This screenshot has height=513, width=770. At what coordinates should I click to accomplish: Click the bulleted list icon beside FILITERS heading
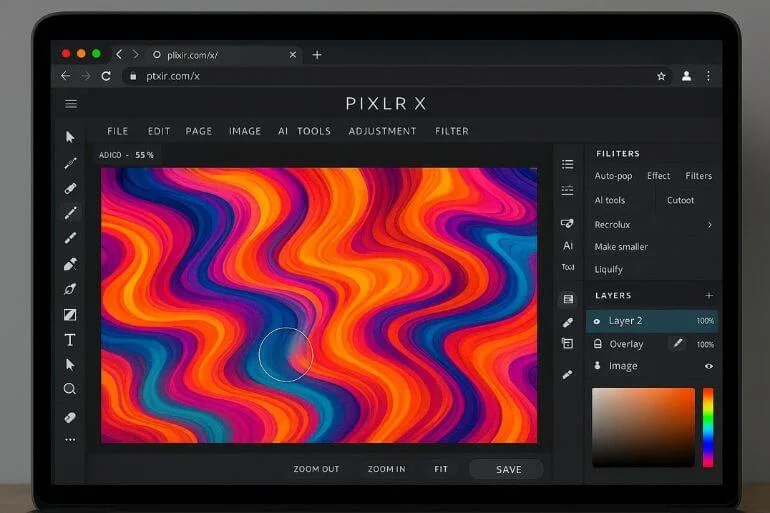(x=568, y=164)
